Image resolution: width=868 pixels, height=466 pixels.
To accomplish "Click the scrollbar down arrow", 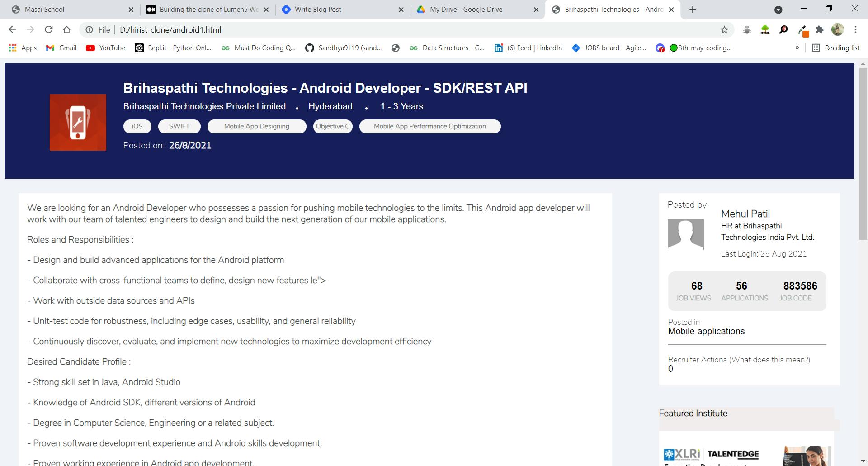I will coord(863,462).
